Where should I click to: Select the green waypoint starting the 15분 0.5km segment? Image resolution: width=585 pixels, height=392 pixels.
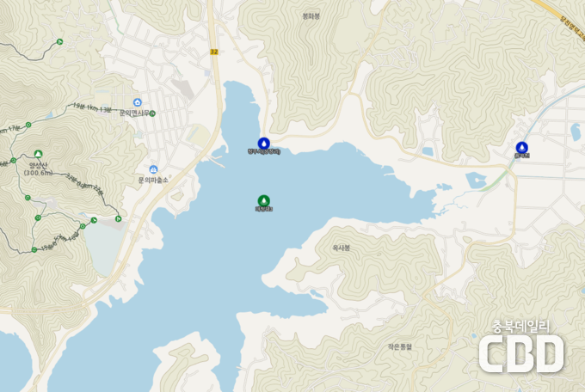[x=34, y=250]
